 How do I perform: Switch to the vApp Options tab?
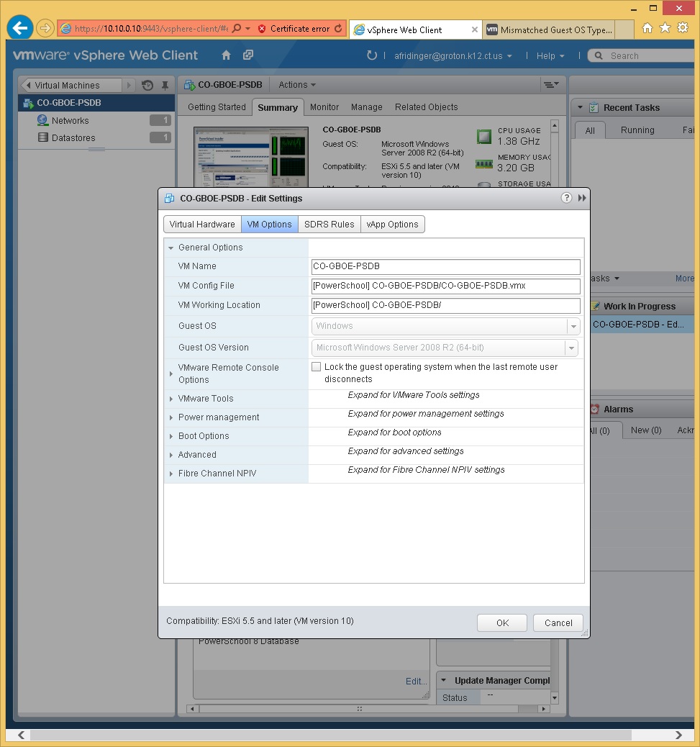pos(392,224)
